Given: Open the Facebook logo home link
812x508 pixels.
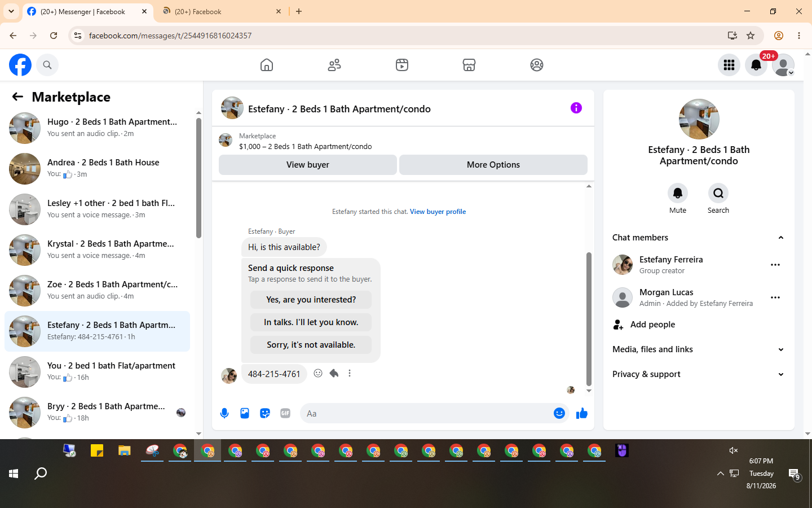Looking at the screenshot, I should [x=20, y=65].
